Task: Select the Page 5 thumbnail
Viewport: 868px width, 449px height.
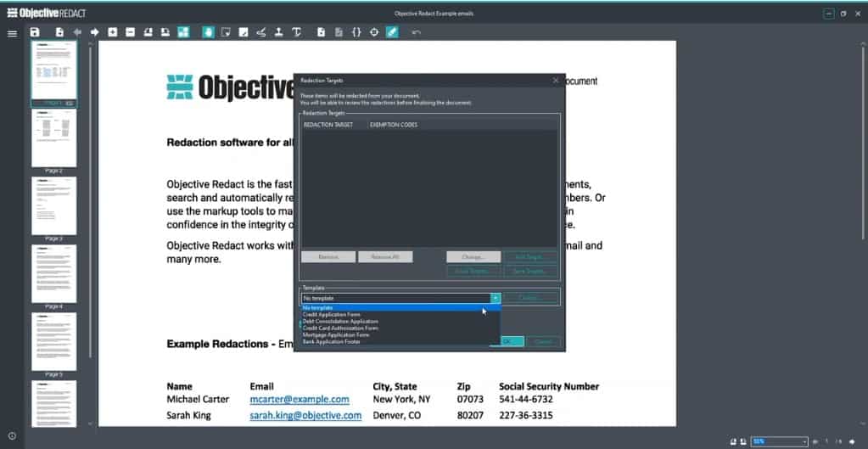Action: [54, 341]
